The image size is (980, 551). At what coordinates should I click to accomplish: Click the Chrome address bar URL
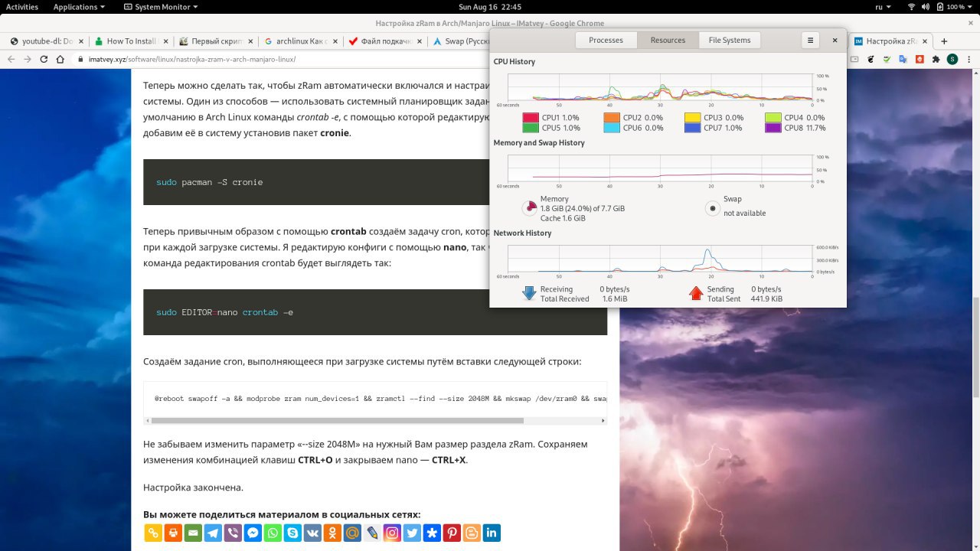tap(192, 59)
